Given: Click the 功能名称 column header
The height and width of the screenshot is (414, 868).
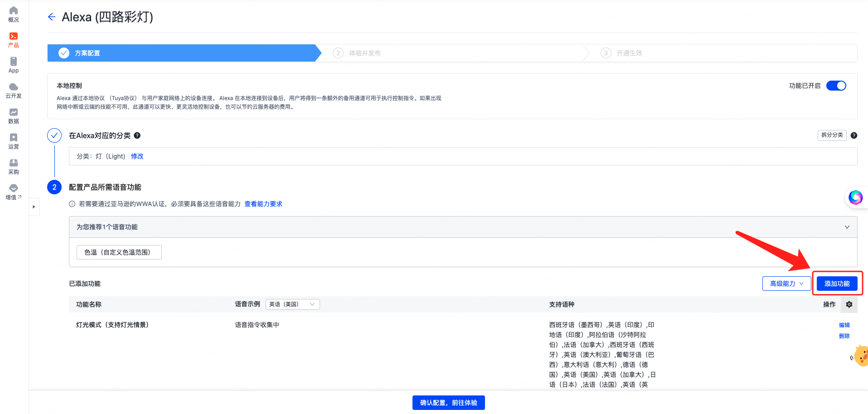Looking at the screenshot, I should (89, 304).
